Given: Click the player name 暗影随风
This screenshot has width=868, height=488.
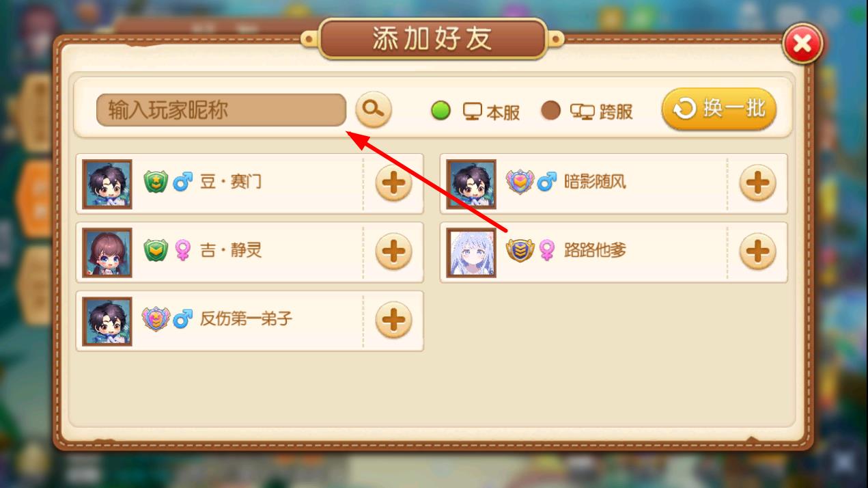Looking at the screenshot, I should point(595,182).
